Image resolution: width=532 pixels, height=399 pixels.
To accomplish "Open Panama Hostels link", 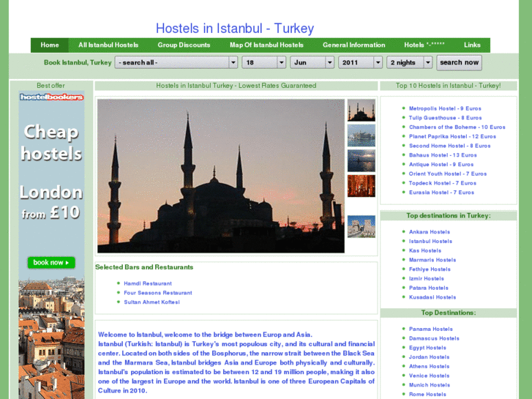I will [430, 329].
